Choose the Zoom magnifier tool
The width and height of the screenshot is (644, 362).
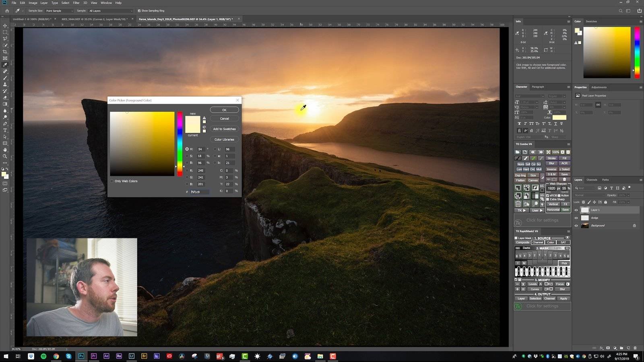[5, 156]
